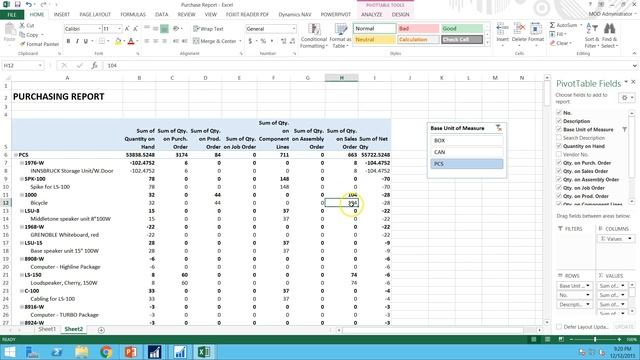Select PCS in the slicer
Viewport: 640px width, 360px height.
[x=467, y=164]
